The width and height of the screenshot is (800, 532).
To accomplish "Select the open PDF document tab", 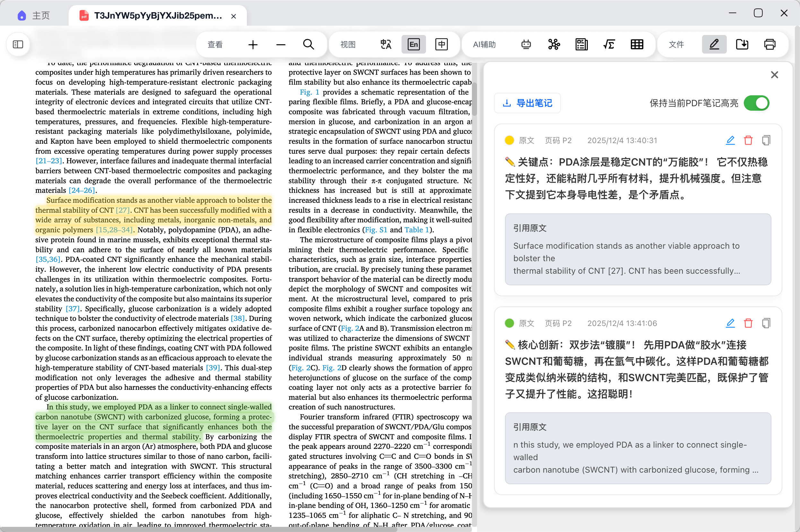I will pos(158,16).
